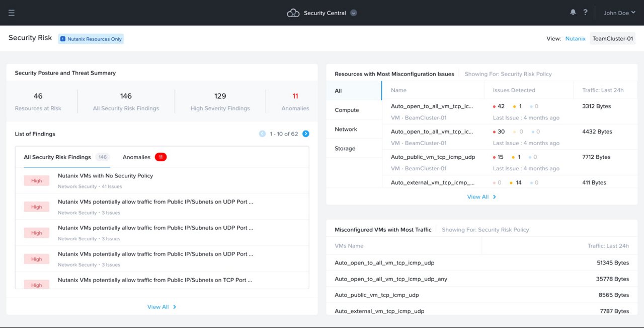Go to next page of findings
This screenshot has height=328, width=644.
click(x=306, y=134)
